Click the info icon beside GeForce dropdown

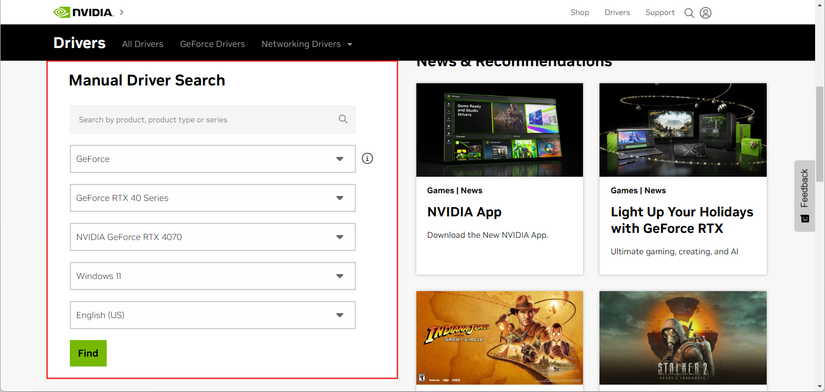[x=367, y=158]
